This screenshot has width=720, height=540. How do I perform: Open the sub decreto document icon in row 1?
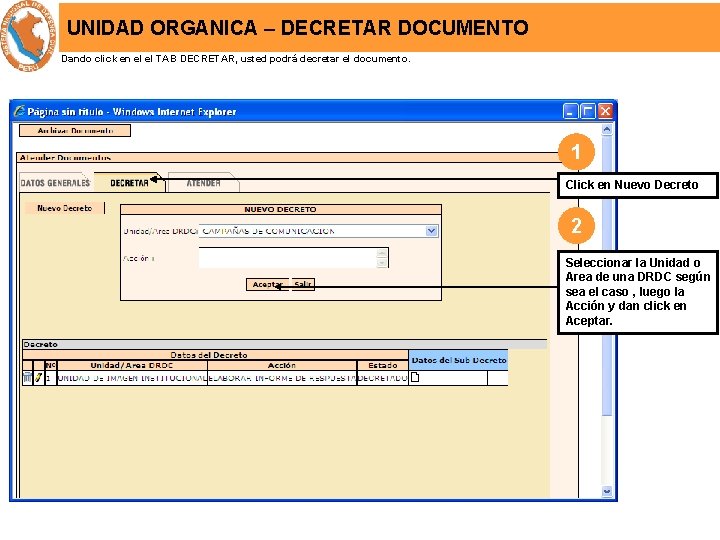click(415, 377)
